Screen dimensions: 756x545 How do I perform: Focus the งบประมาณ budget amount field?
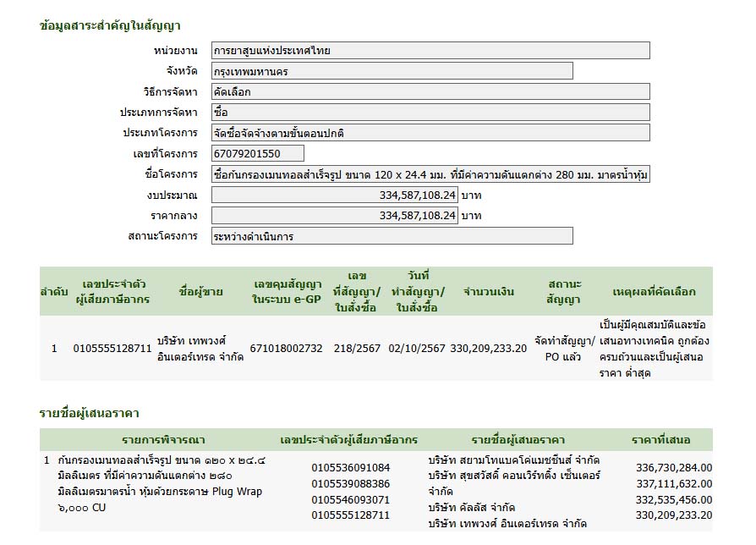(334, 195)
